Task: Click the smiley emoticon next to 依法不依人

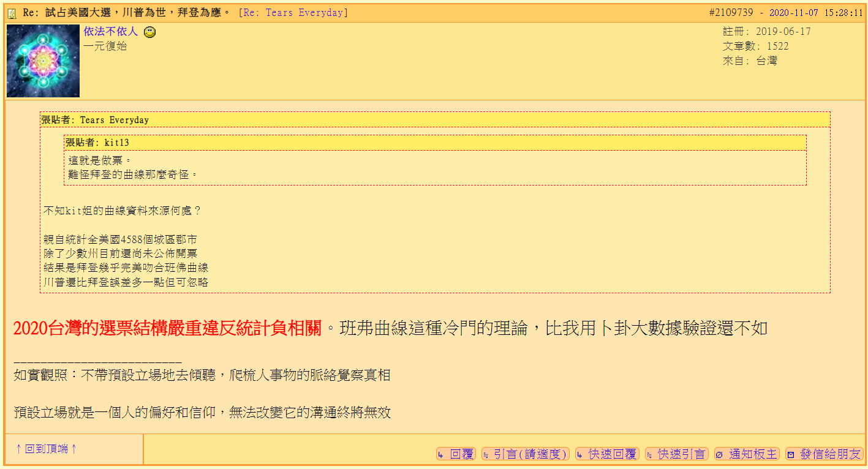Action: (x=149, y=31)
